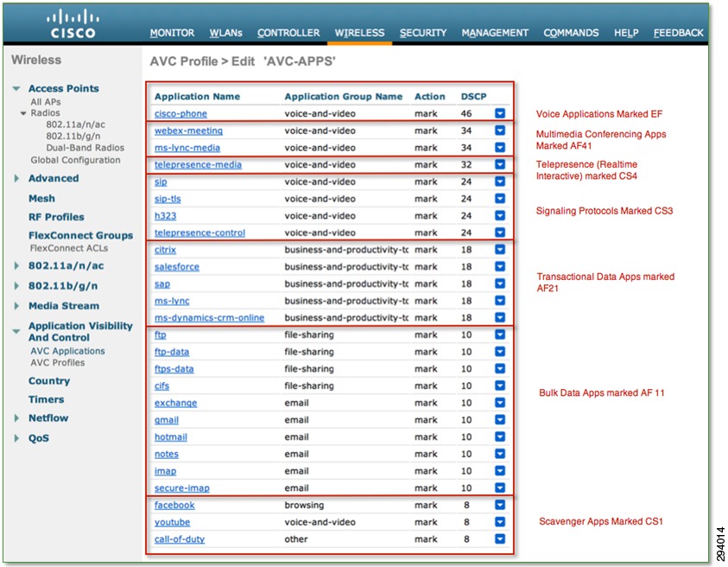Open the dropdown arrow for exchange row
The width and height of the screenshot is (728, 567).
500,403
